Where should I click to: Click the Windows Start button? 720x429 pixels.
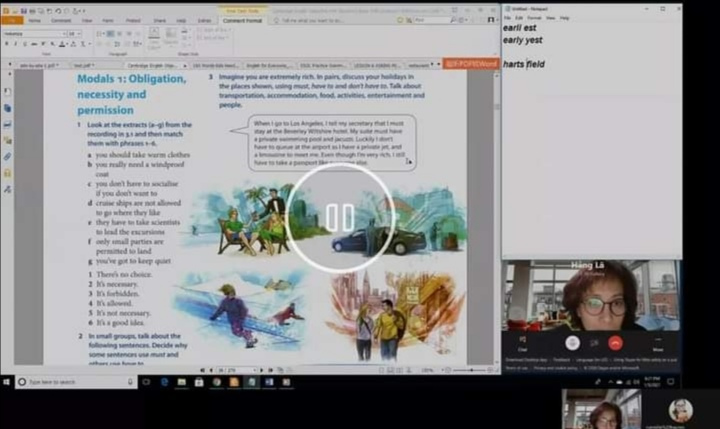8,382
